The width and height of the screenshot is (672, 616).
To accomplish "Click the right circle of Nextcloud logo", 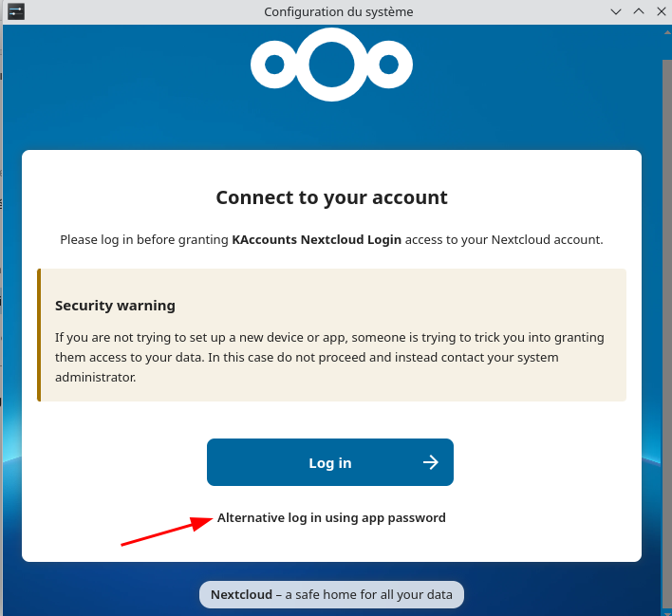I will 388,65.
